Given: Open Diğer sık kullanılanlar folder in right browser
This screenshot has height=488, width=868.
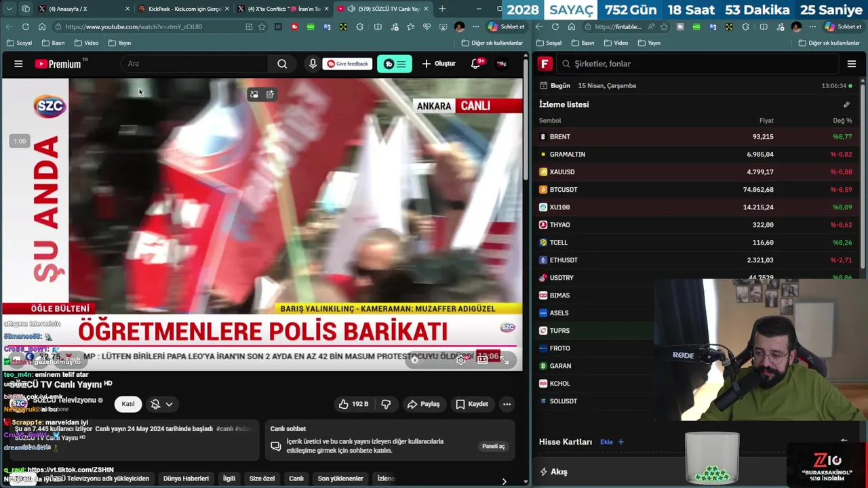Looking at the screenshot, I should (829, 43).
